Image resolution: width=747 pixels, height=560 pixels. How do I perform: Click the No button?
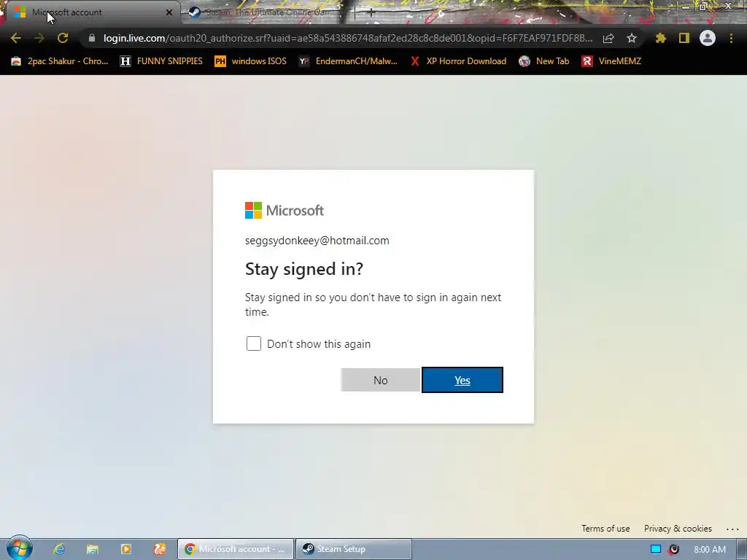click(381, 380)
